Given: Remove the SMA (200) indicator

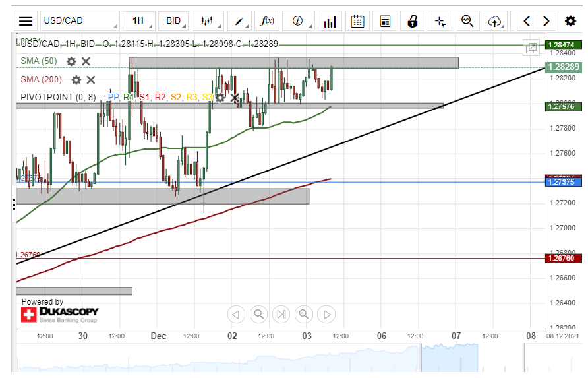Looking at the screenshot, I should [x=91, y=80].
